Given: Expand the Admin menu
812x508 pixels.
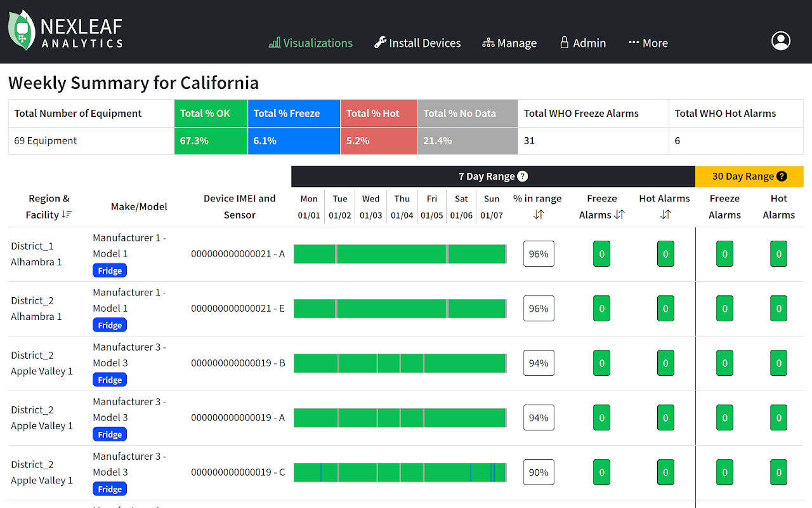Looking at the screenshot, I should 582,43.
